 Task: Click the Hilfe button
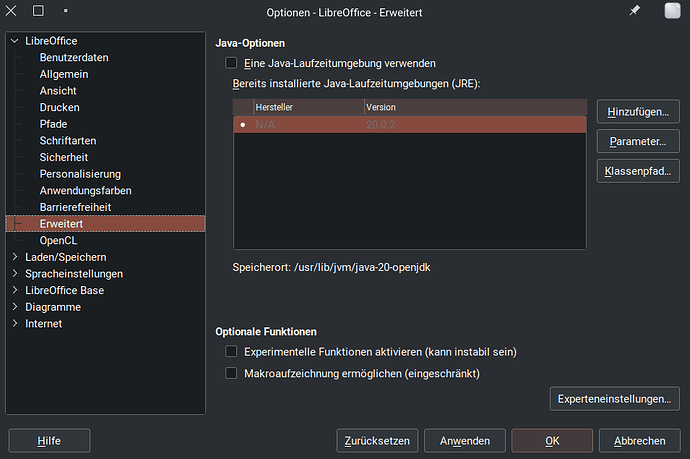[x=49, y=441]
